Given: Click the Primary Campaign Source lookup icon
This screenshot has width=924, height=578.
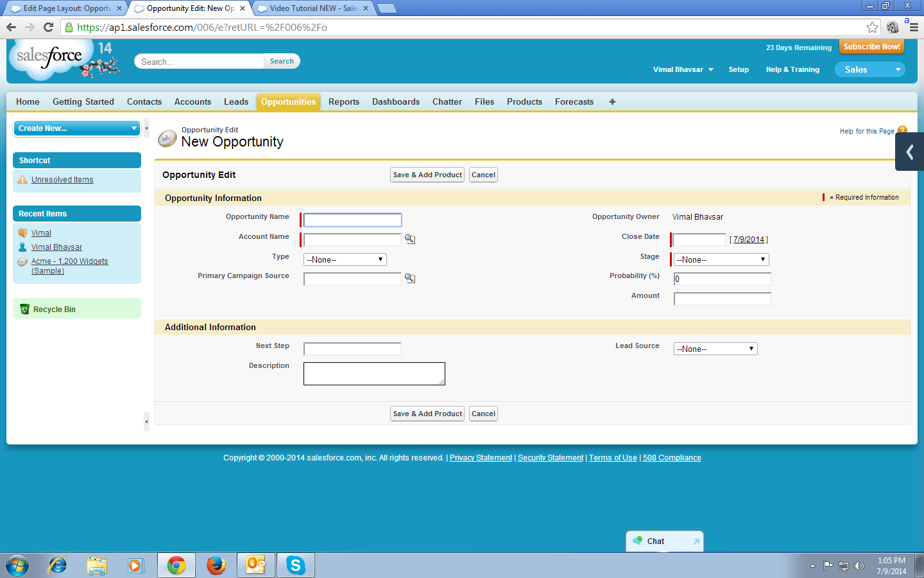Looking at the screenshot, I should tap(410, 278).
